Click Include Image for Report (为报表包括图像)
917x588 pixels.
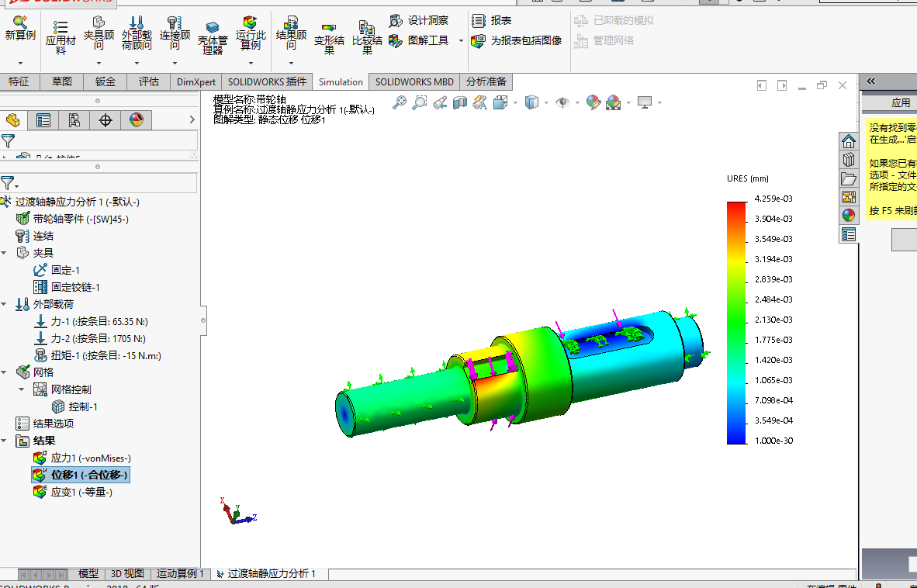[517, 40]
